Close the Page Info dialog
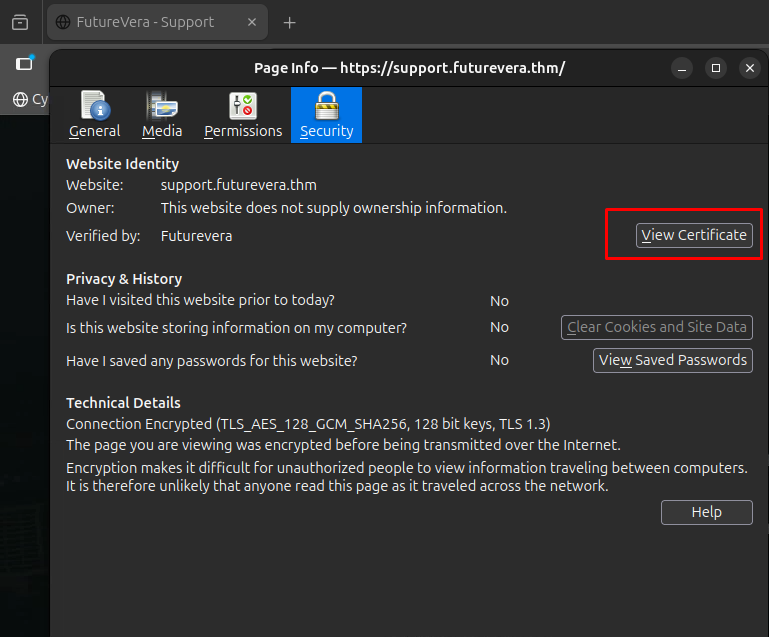This screenshot has width=769, height=637. [749, 68]
